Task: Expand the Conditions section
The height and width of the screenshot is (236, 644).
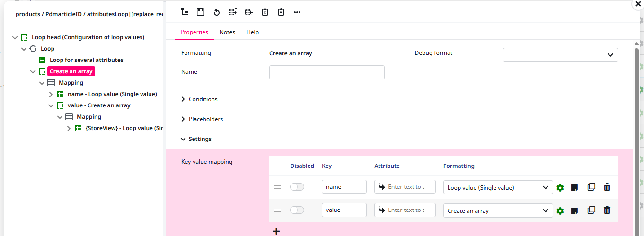Action: [x=203, y=99]
